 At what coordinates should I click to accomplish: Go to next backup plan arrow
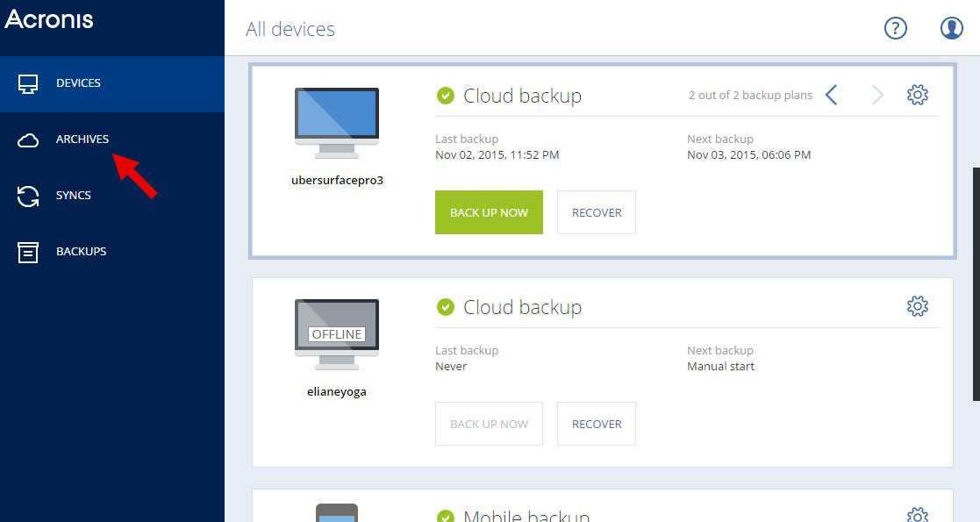(x=878, y=95)
